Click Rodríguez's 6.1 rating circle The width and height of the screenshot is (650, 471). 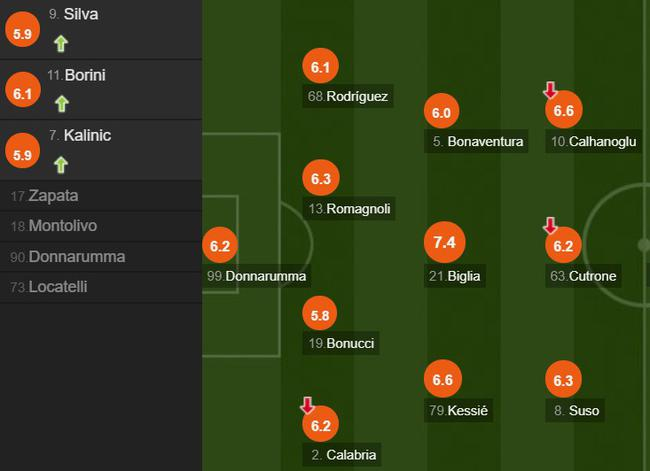[x=320, y=67]
